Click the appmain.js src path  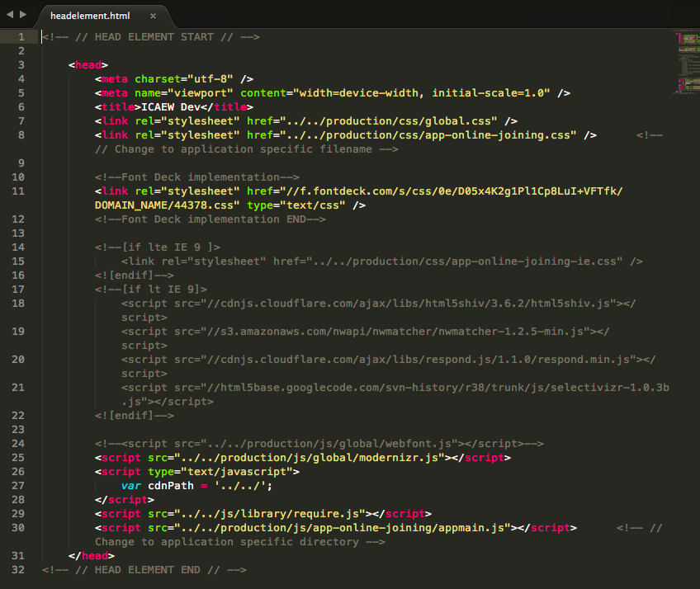point(343,528)
